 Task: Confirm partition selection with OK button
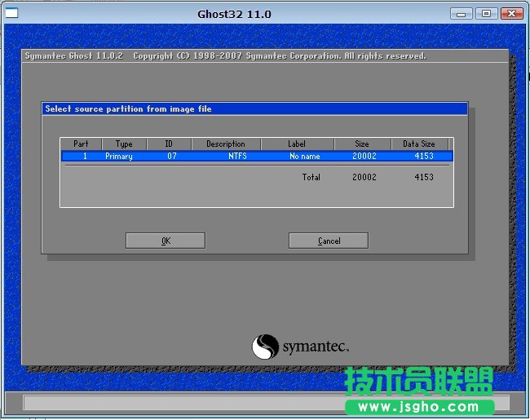[166, 241]
